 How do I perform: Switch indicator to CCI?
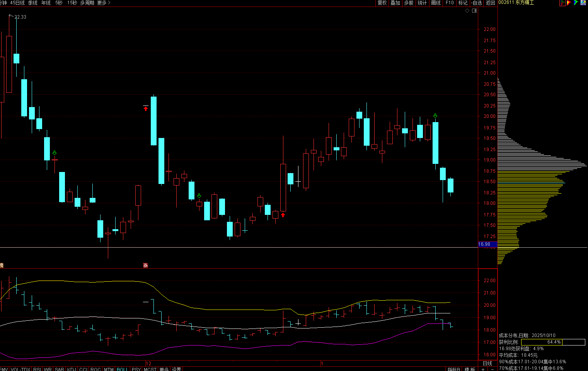[83, 369]
